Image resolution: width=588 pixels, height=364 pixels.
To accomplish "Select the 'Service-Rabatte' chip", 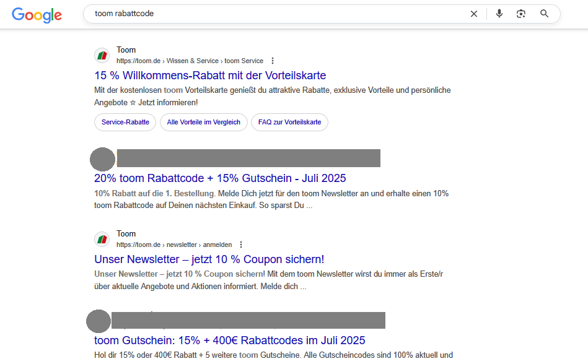I will pos(125,123).
